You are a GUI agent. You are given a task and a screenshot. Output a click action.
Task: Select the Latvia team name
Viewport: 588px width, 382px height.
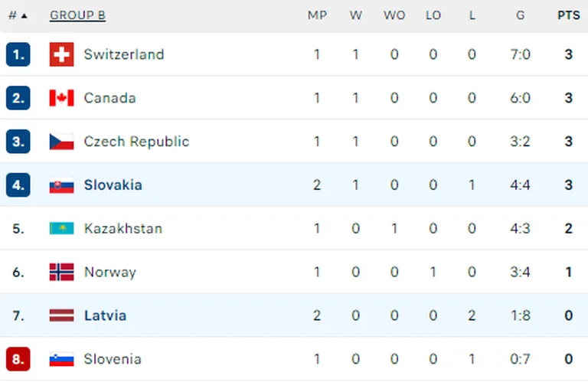tap(105, 315)
